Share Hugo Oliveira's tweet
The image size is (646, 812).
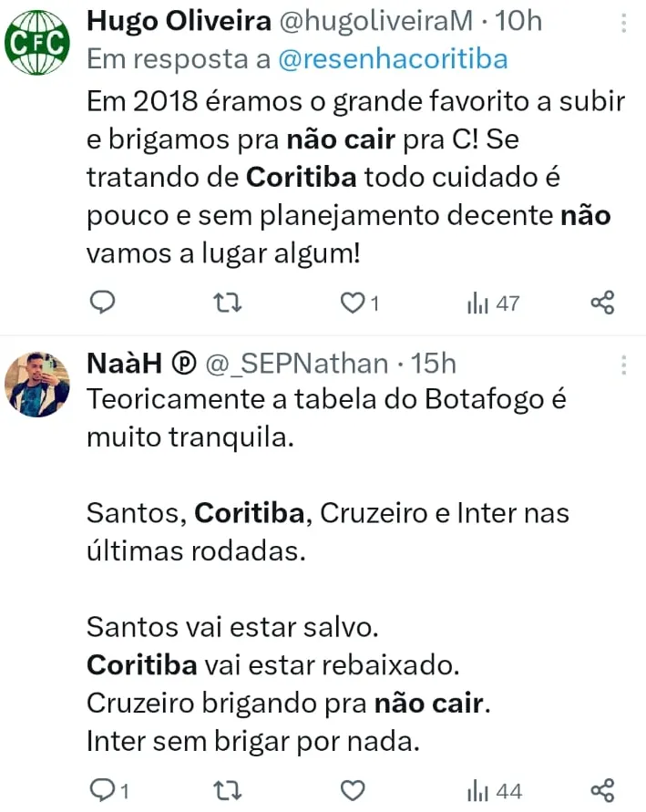coord(602,303)
